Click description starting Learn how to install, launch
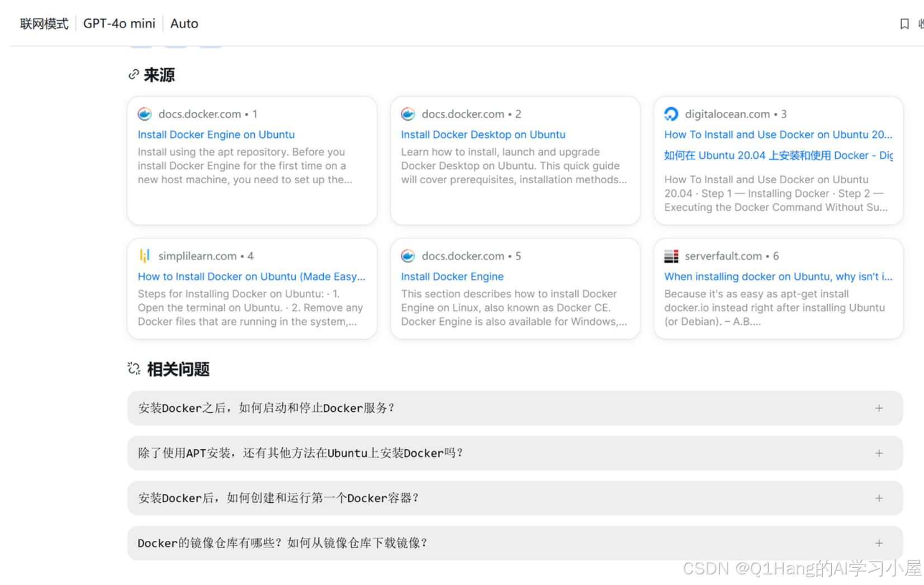Viewport: 924px width, 585px height. (514, 166)
